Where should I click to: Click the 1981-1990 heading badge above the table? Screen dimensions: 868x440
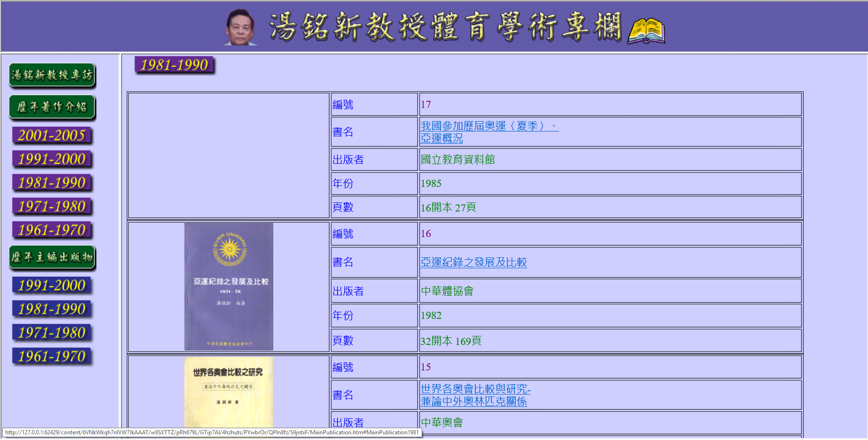click(x=174, y=65)
